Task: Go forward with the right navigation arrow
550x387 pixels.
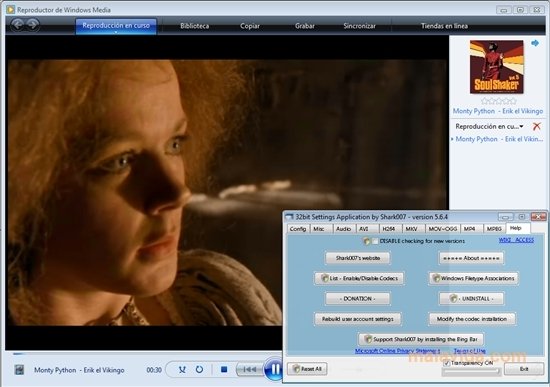Action: 33,24
